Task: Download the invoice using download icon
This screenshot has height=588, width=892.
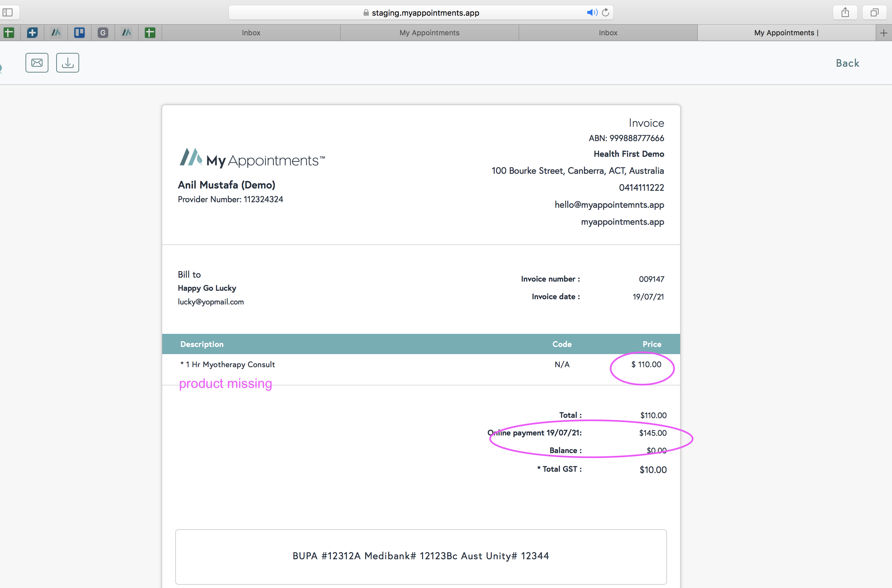Action: coord(68,63)
